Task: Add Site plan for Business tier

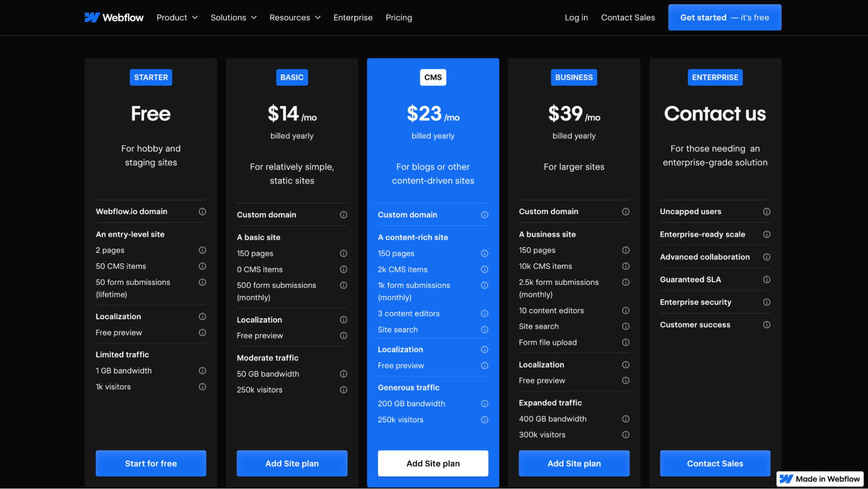Action: tap(574, 463)
